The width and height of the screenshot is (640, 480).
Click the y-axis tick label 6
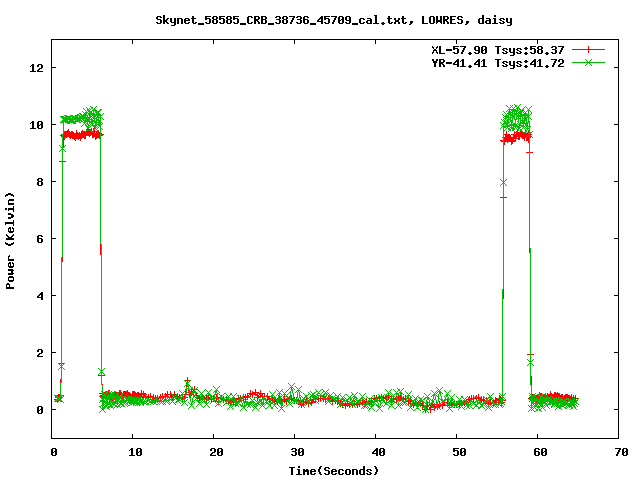pyautogui.click(x=40, y=239)
